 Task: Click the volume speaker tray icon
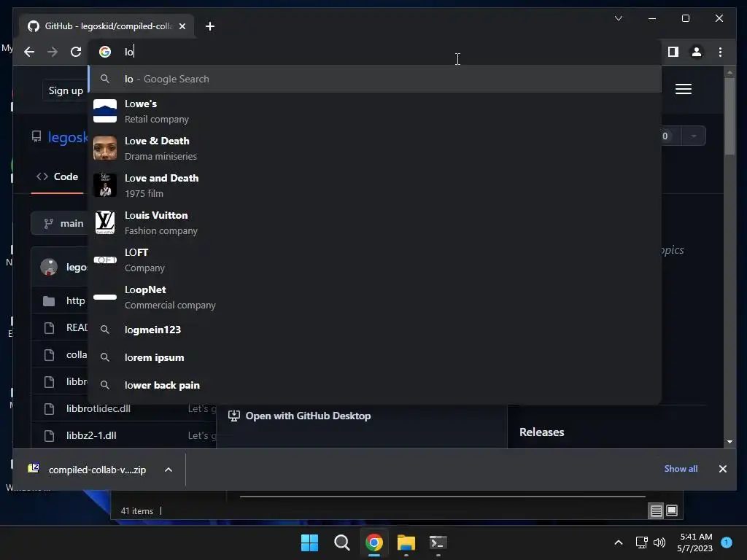659,542
